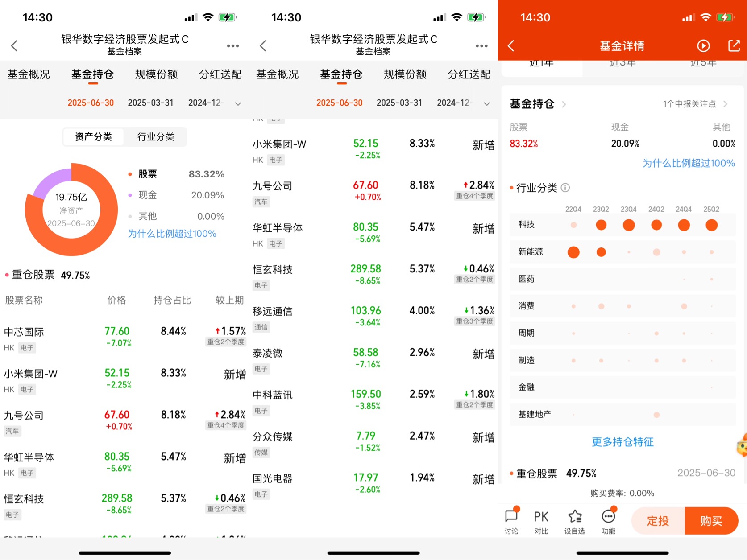Image resolution: width=747 pixels, height=560 pixels.
Task: Tap 华虹半导体 price 80.35 in middle screen
Action: pyautogui.click(x=365, y=227)
